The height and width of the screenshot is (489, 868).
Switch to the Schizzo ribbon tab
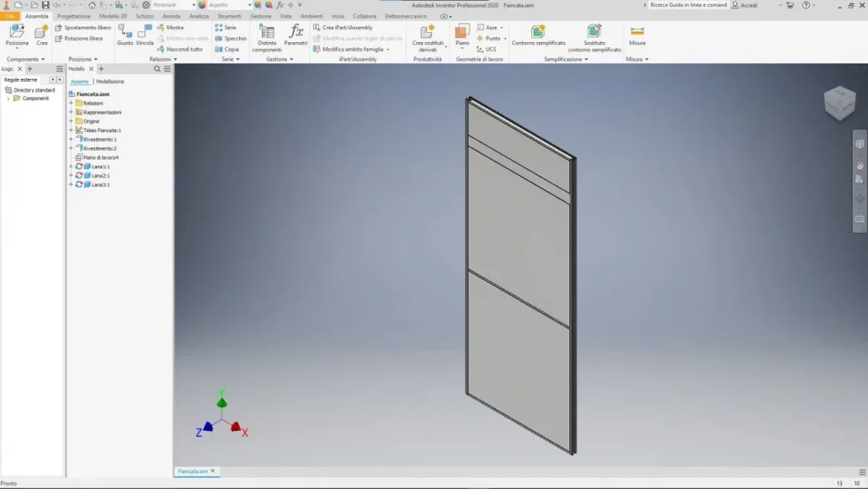click(144, 17)
